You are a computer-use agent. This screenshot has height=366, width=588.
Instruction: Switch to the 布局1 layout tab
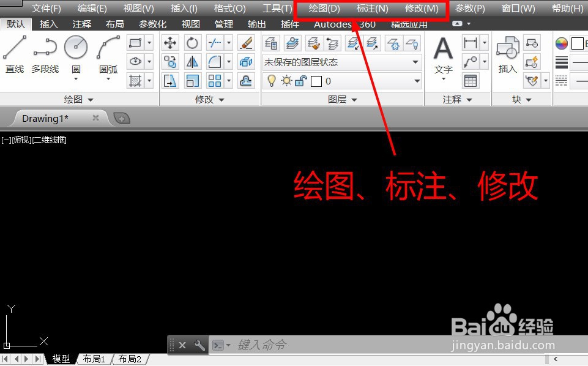pyautogui.click(x=94, y=359)
